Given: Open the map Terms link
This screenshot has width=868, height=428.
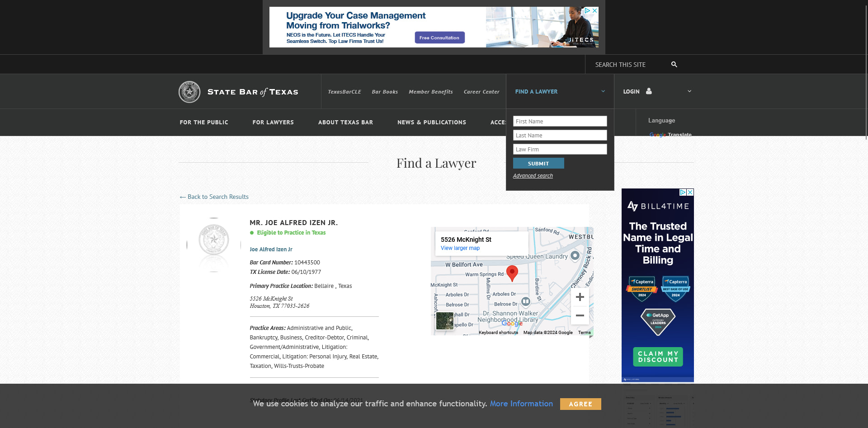Looking at the screenshot, I should (x=584, y=333).
